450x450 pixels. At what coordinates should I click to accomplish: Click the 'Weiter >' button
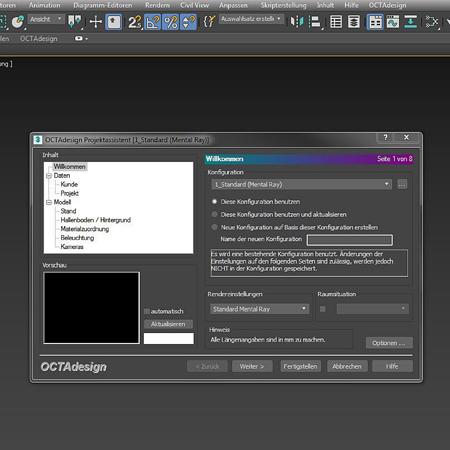(x=252, y=366)
